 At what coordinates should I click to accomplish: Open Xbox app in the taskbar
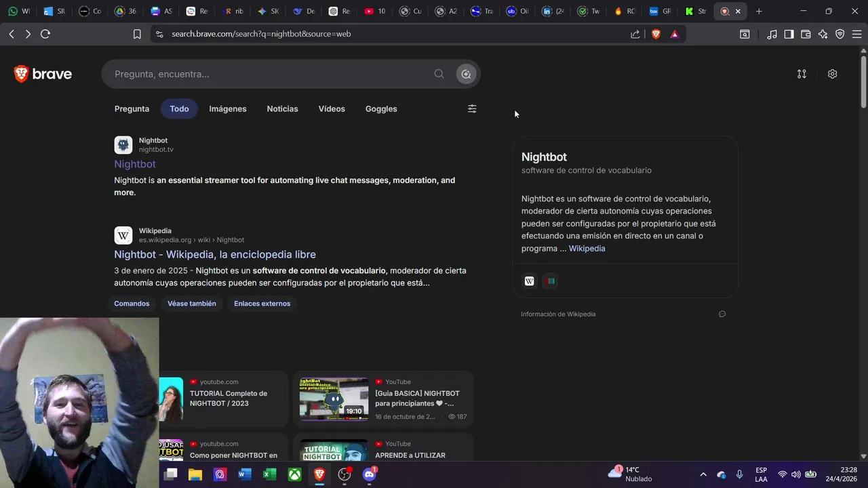click(294, 474)
